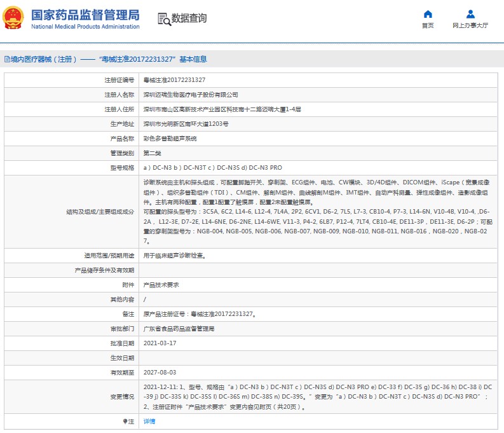504x433 pixels.
Task: Click the 附件 label
Action: 128,285
